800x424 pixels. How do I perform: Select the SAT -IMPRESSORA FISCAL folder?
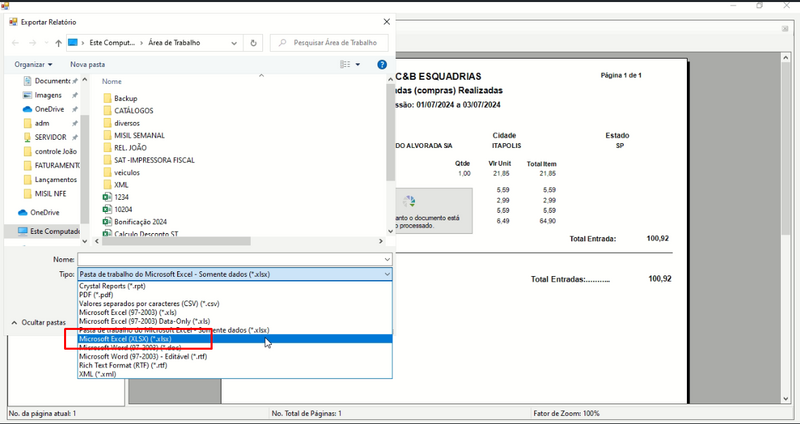[x=154, y=160]
